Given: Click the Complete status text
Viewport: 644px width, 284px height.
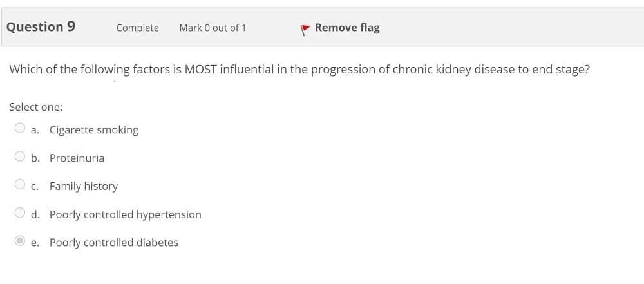Looking at the screenshot, I should (137, 28).
